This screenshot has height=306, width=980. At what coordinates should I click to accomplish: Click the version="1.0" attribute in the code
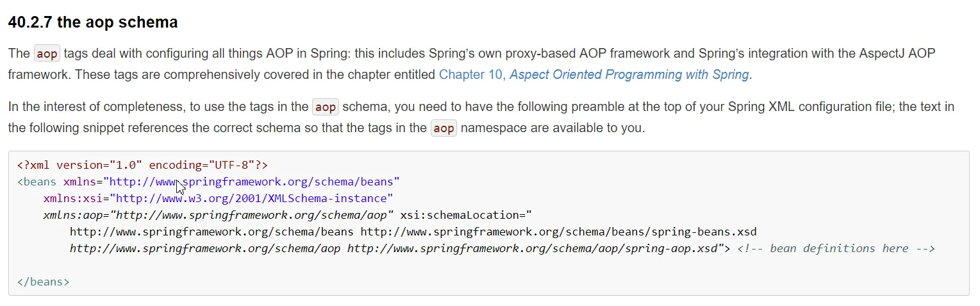(99, 166)
